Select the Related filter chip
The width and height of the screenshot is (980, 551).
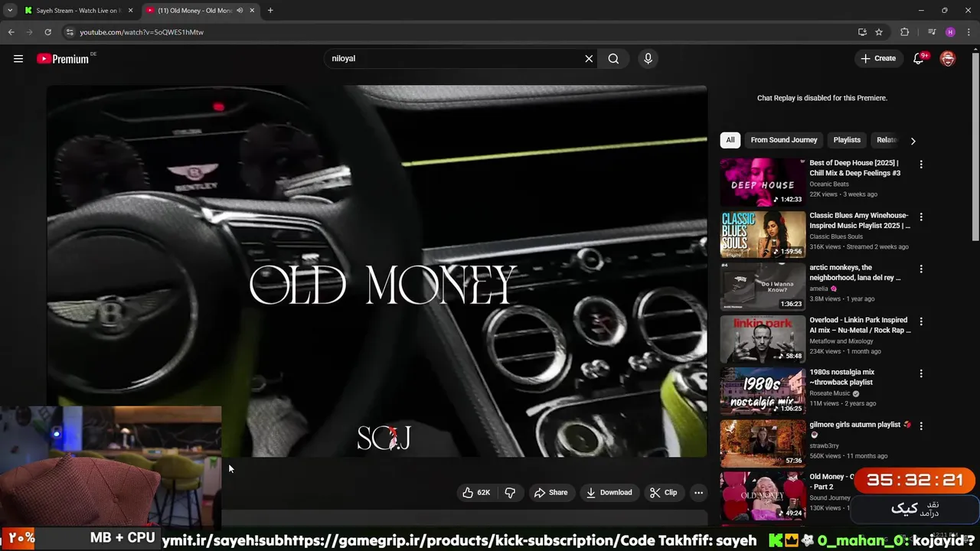coord(887,140)
